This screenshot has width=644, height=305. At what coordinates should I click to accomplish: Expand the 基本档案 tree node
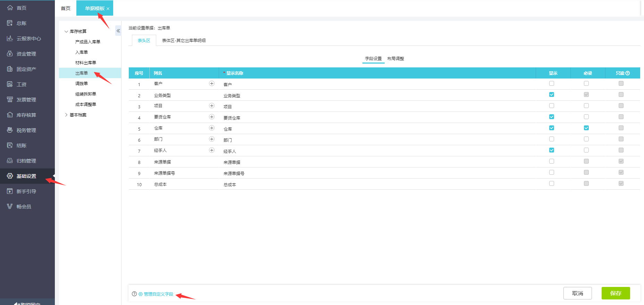(66, 115)
